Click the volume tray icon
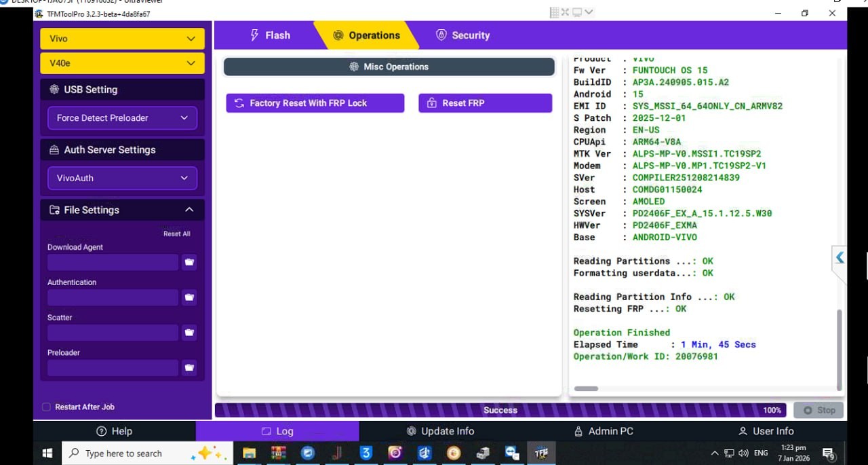This screenshot has height=465, width=868. point(743,453)
